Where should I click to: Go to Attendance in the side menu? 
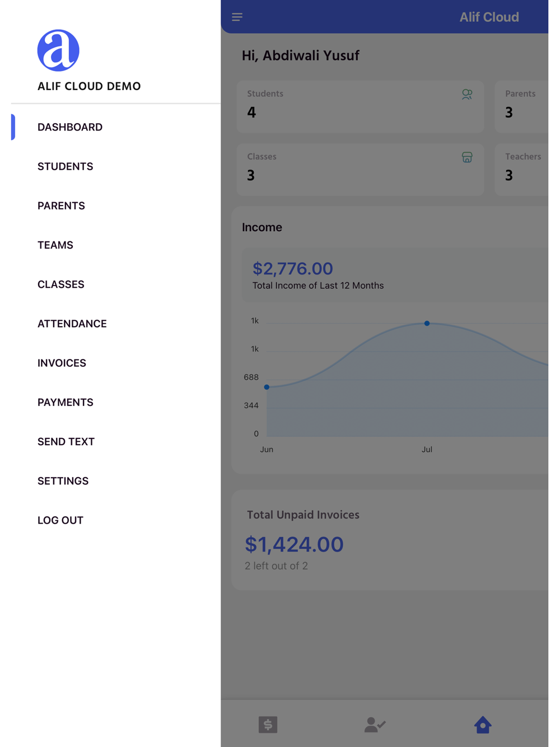(72, 324)
